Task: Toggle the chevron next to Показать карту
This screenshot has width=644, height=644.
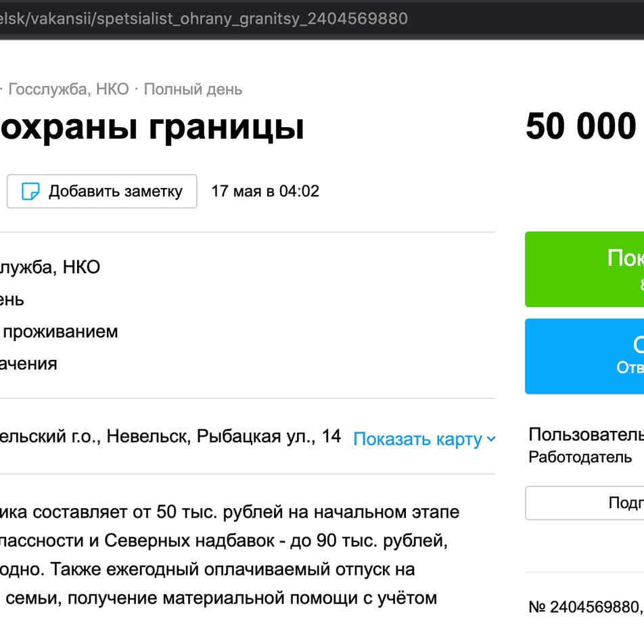Action: tap(491, 439)
